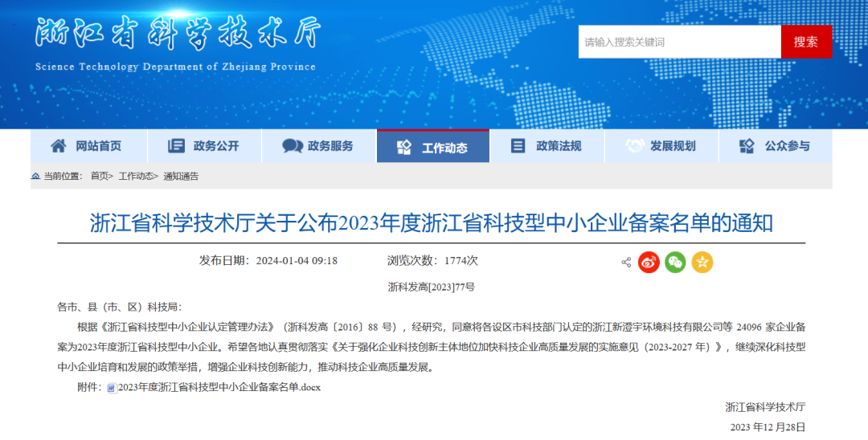Viewport: 868px width, 440px height.
Task: Open the 发展规划 menu item
Action: (661, 146)
